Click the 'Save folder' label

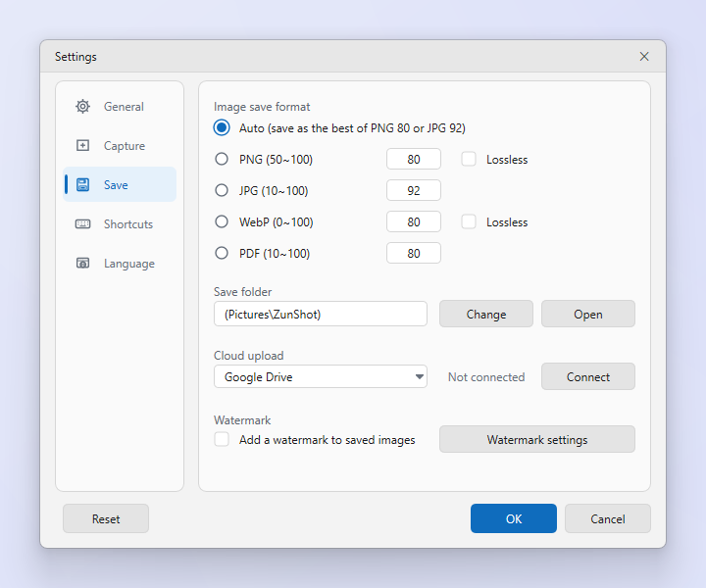click(x=243, y=292)
